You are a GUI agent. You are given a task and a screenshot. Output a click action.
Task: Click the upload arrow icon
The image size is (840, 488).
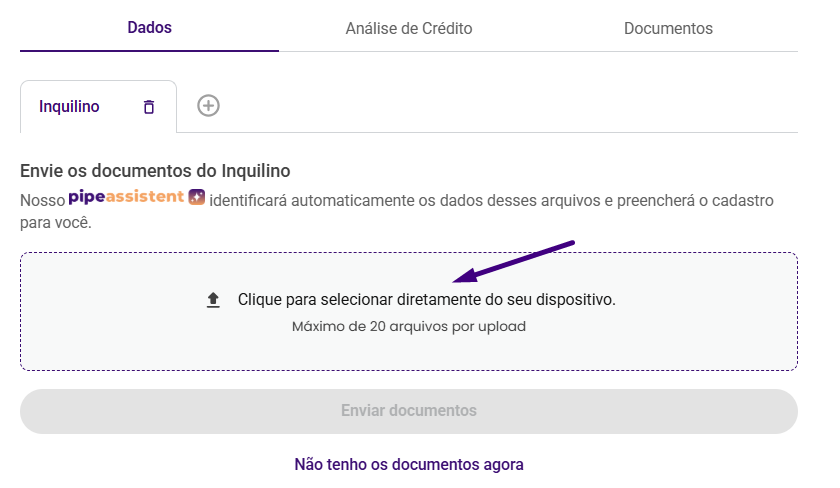pyautogui.click(x=212, y=300)
